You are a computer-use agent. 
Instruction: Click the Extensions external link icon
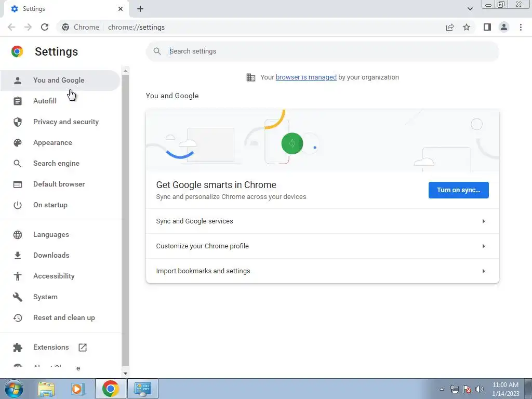point(83,347)
